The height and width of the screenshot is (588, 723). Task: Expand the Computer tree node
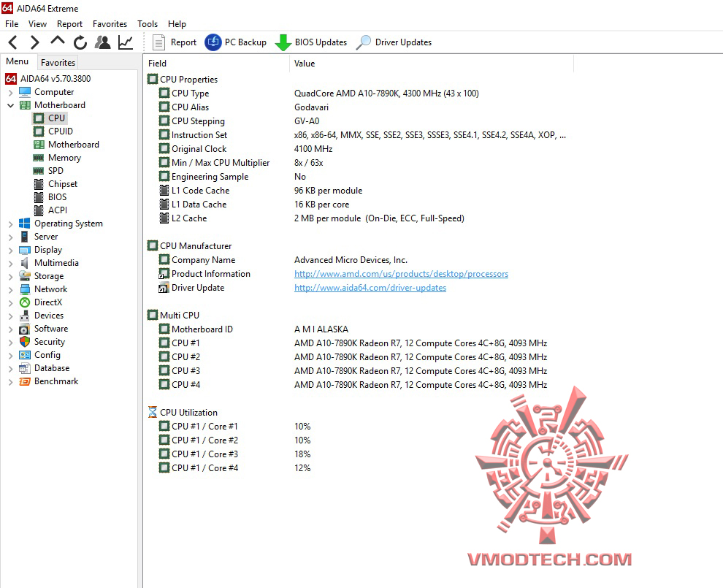click(x=11, y=93)
